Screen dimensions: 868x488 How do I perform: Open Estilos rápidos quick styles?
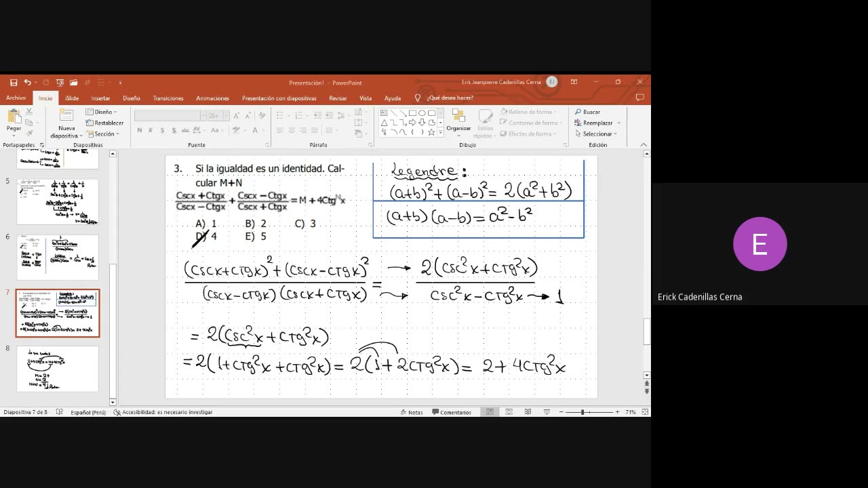coord(486,124)
